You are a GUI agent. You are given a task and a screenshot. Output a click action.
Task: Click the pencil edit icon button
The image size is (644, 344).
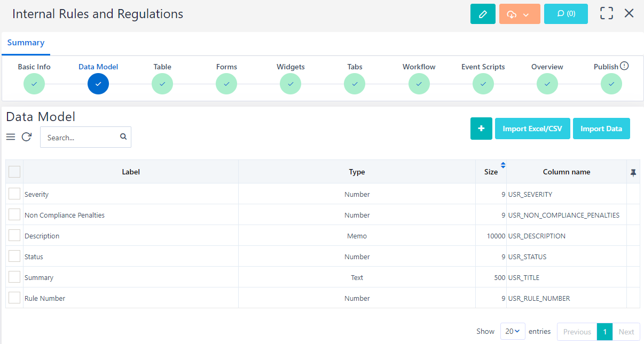(483, 14)
